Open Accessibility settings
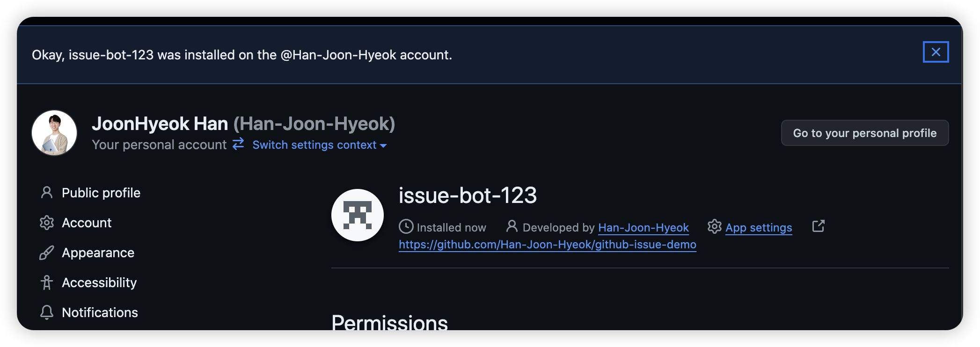The height and width of the screenshot is (347, 980). (99, 282)
